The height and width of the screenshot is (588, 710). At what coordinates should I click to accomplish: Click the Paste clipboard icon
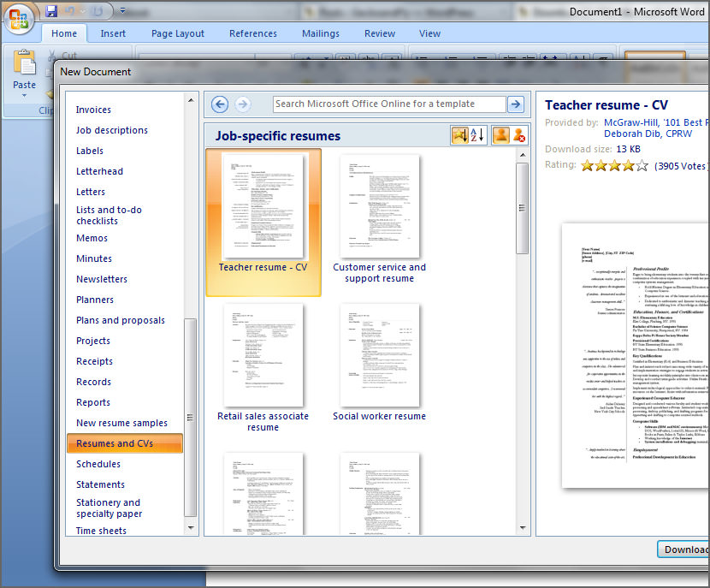[x=25, y=62]
